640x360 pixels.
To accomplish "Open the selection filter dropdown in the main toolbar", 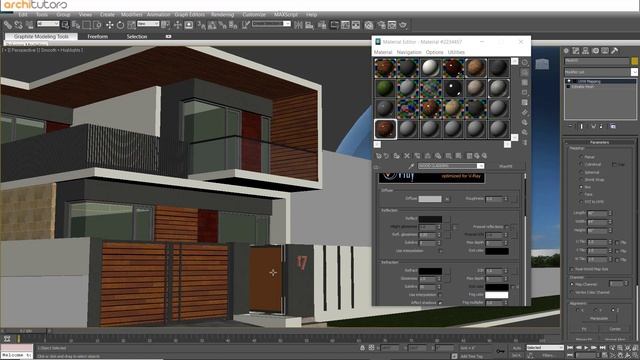I will (48, 24).
